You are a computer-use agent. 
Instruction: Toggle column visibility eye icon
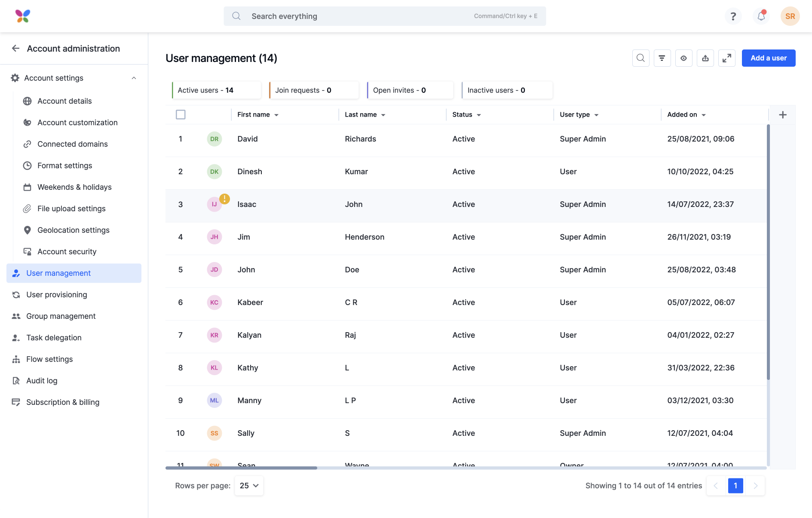click(683, 58)
